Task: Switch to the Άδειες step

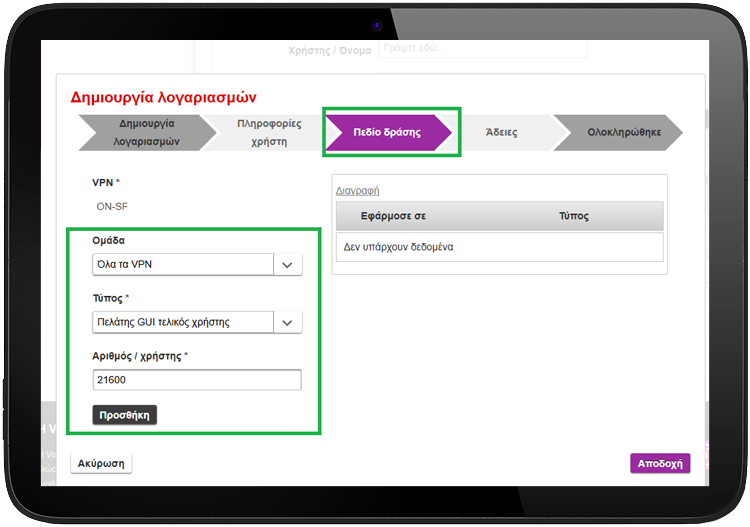Action: tap(502, 132)
